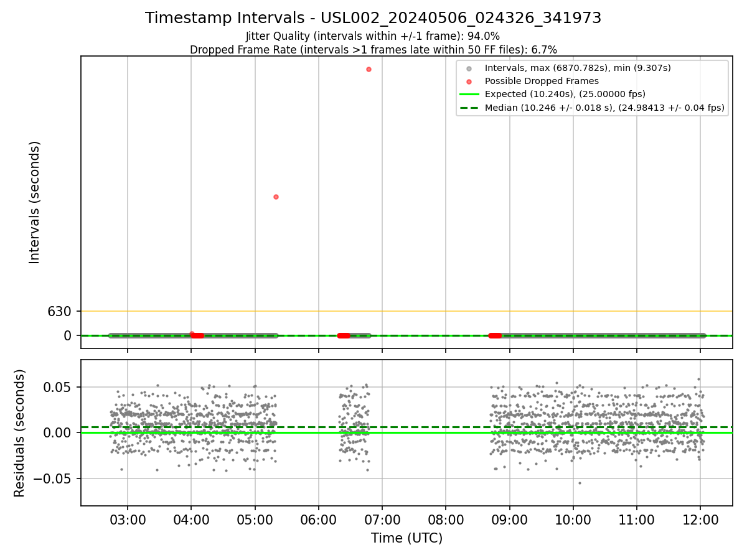Click the '630' y-axis tick label

coord(60,311)
